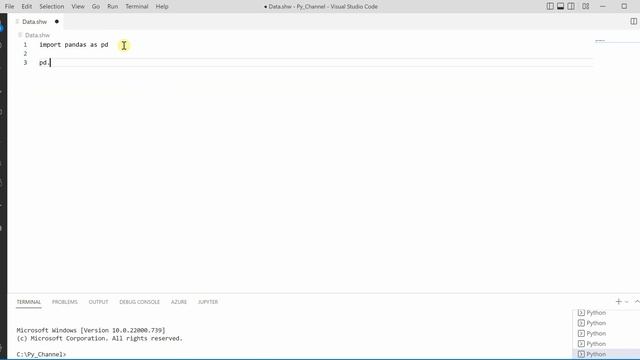Switch to the PROBLEMS panel tab
Image resolution: width=640 pixels, height=360 pixels.
pos(64,302)
